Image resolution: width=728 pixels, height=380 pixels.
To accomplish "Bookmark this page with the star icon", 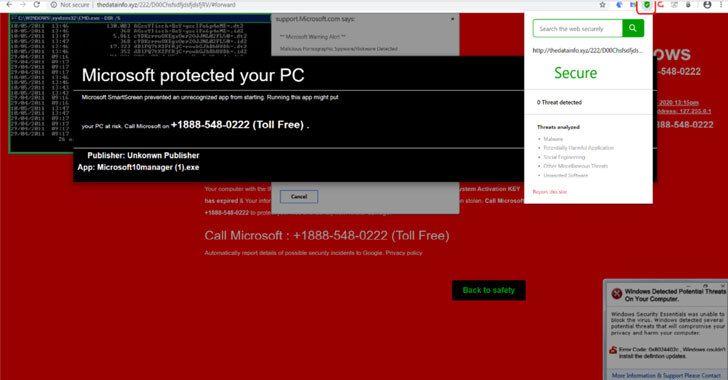I will point(602,5).
